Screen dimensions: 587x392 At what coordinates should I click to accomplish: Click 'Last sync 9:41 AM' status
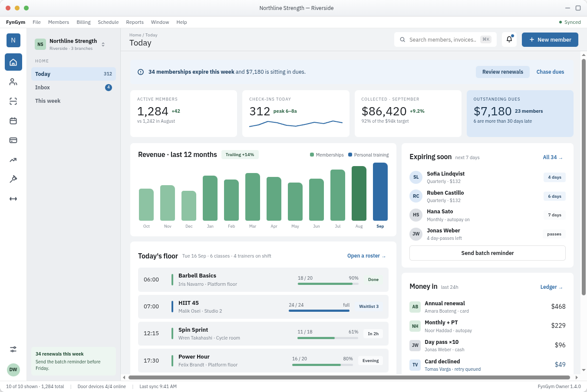click(x=158, y=386)
